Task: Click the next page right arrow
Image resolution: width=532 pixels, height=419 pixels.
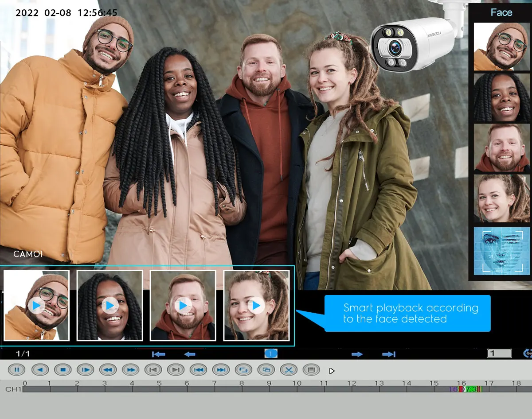Action: click(357, 354)
